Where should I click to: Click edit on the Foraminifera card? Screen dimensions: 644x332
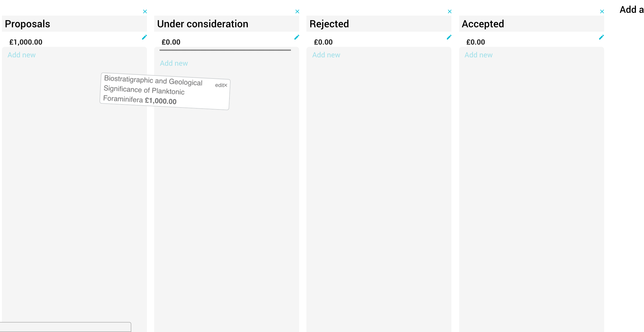(219, 85)
